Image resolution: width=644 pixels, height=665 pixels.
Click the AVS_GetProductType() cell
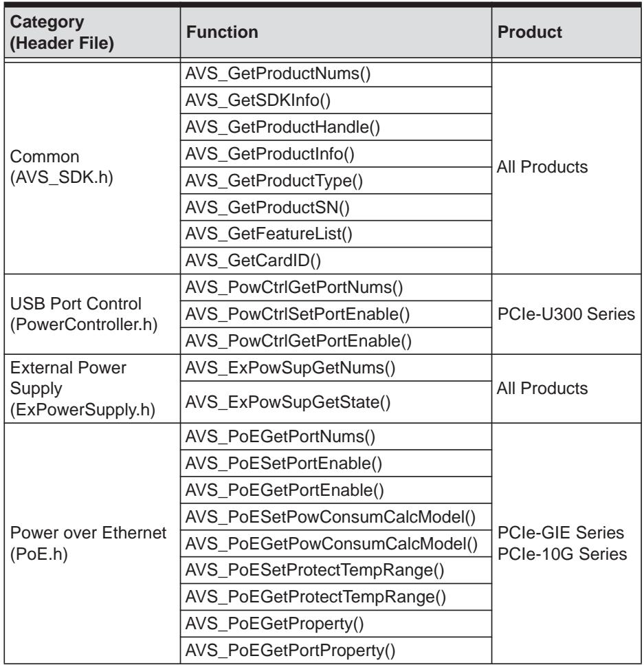tap(336, 181)
